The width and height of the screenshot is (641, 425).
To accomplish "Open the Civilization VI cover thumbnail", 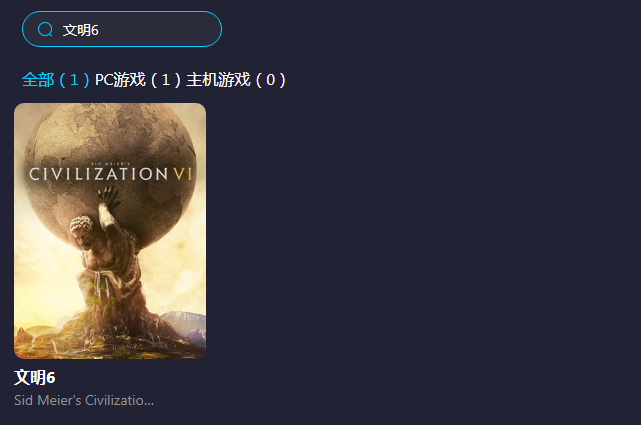I will [x=110, y=231].
